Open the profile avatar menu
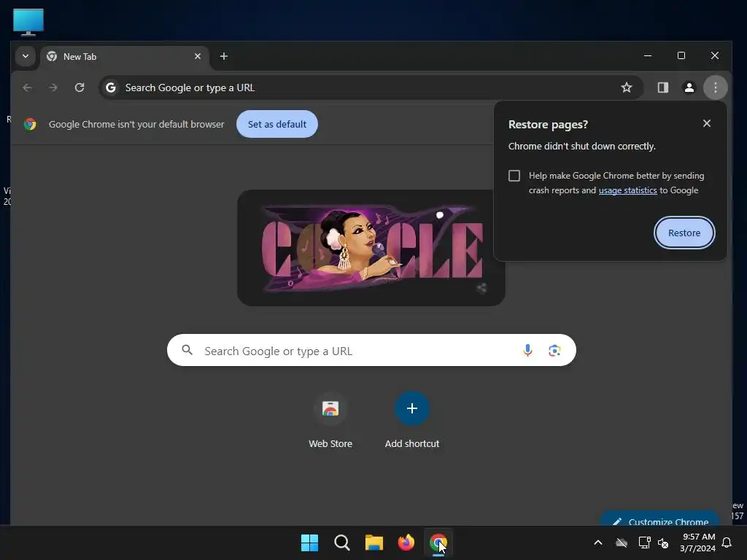This screenshot has height=560, width=747. (x=689, y=87)
